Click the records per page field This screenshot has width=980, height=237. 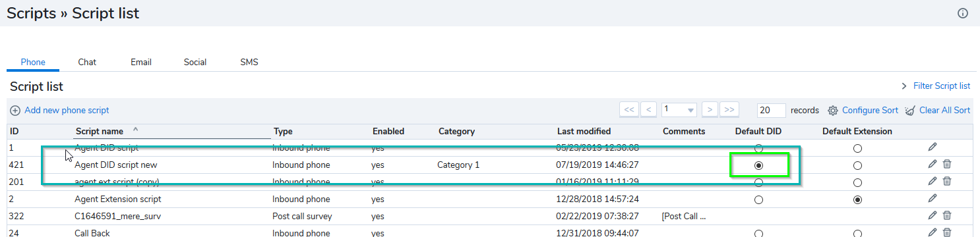coord(772,110)
